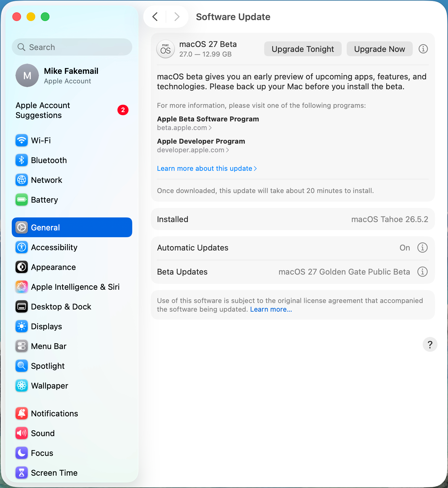
Task: Click the Search field
Action: [72, 47]
